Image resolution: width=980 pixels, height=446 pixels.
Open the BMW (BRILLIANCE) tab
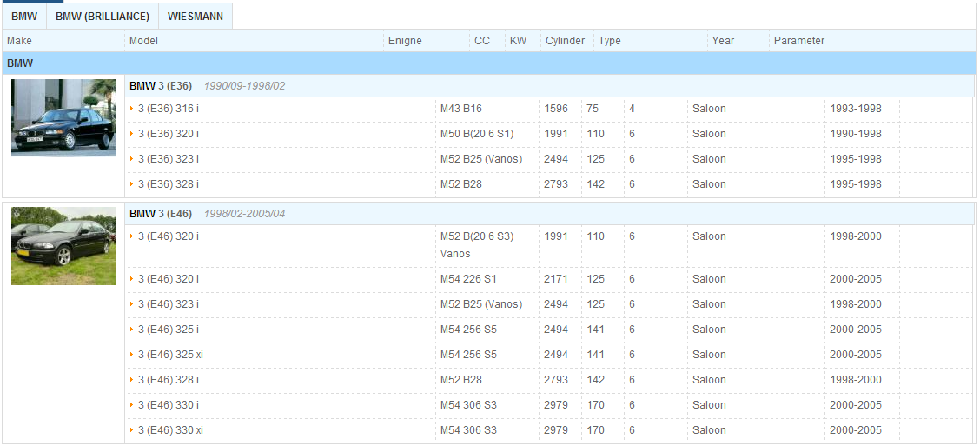point(103,17)
